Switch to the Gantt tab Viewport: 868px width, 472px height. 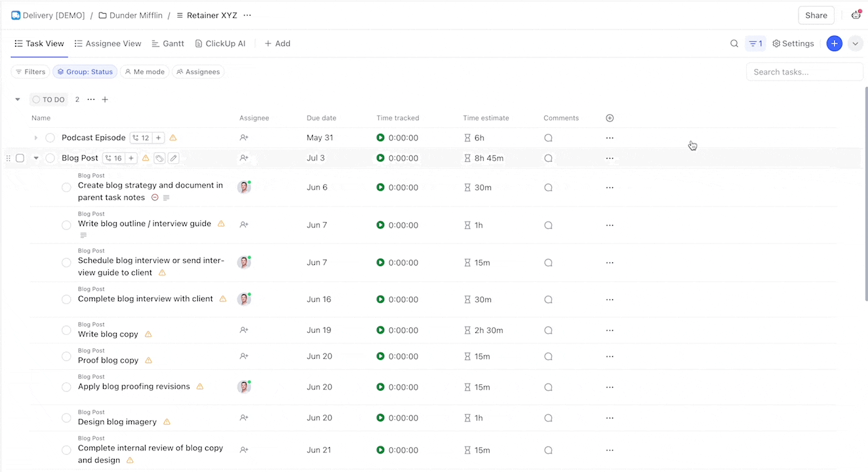(168, 44)
